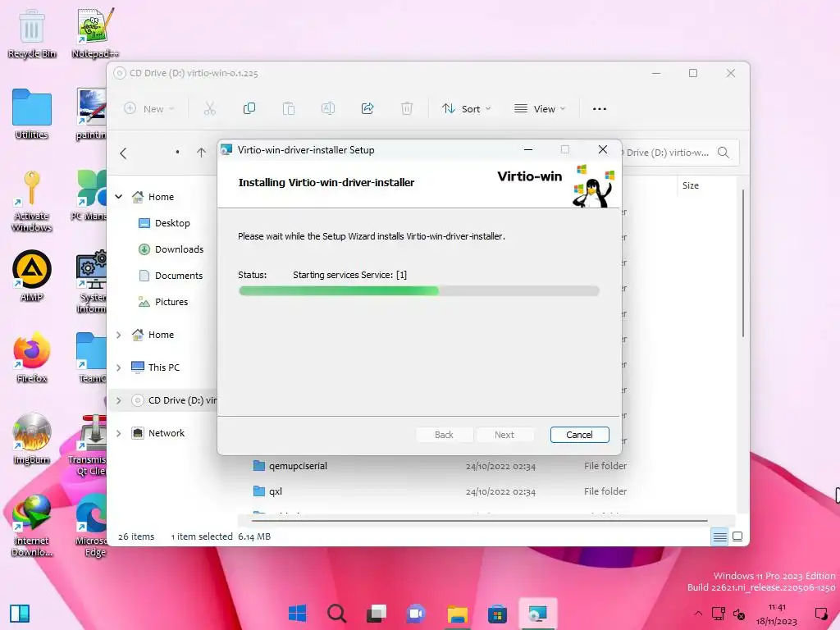The width and height of the screenshot is (840, 630).
Task: Open the Windows Start menu
Action: coord(297,614)
